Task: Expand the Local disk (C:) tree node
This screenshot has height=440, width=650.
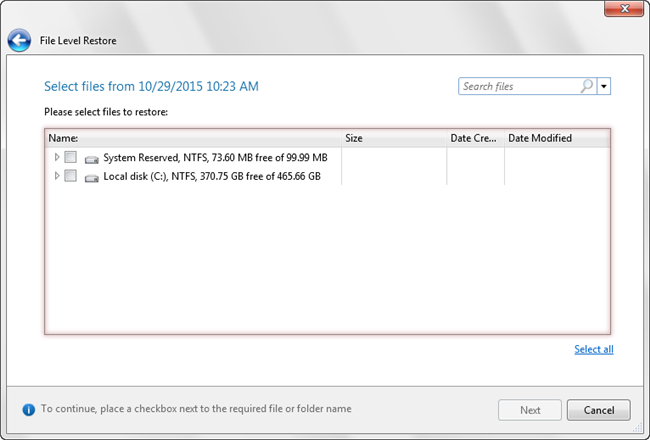Action: click(x=56, y=176)
